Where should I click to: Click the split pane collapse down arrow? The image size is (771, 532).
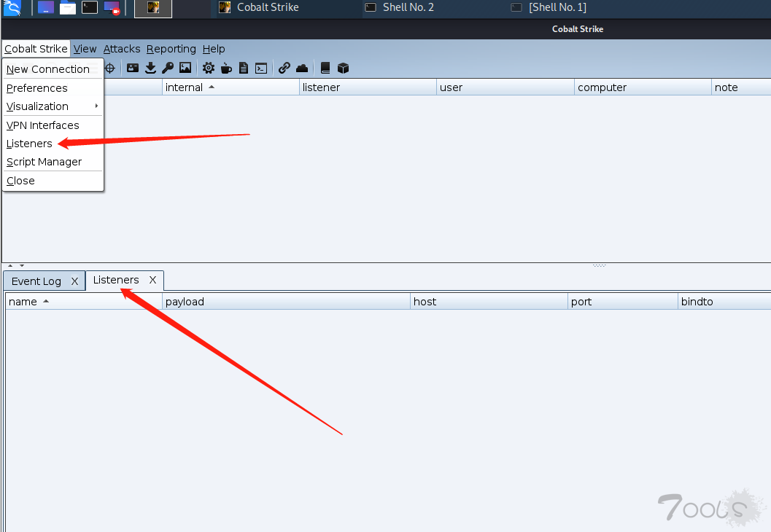pos(22,265)
